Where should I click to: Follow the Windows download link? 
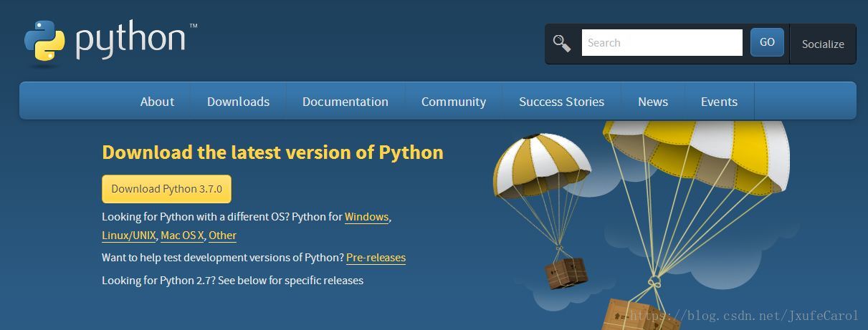click(x=366, y=217)
